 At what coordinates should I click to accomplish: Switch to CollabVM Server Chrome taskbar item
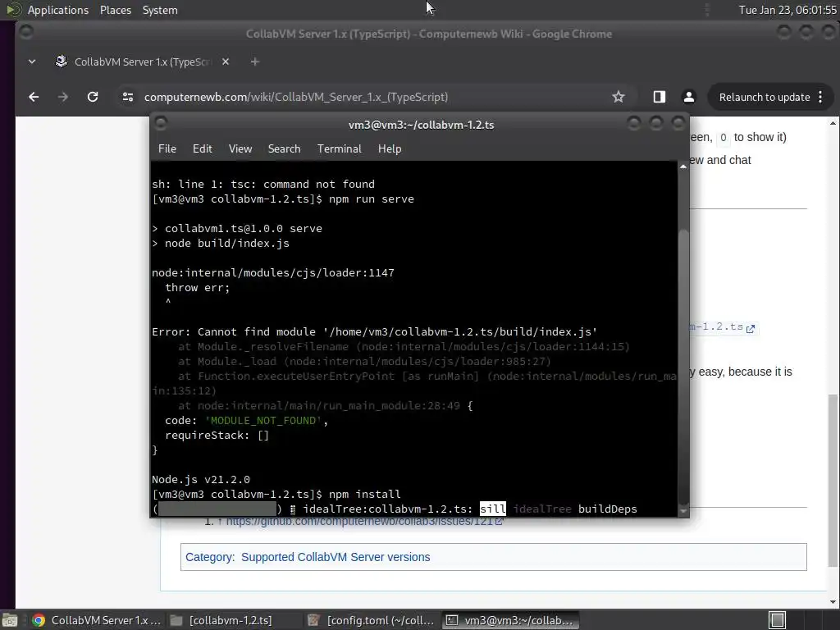(x=97, y=620)
